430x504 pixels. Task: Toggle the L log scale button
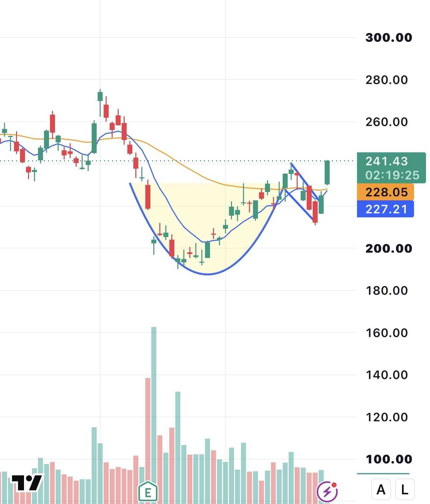pyautogui.click(x=404, y=490)
